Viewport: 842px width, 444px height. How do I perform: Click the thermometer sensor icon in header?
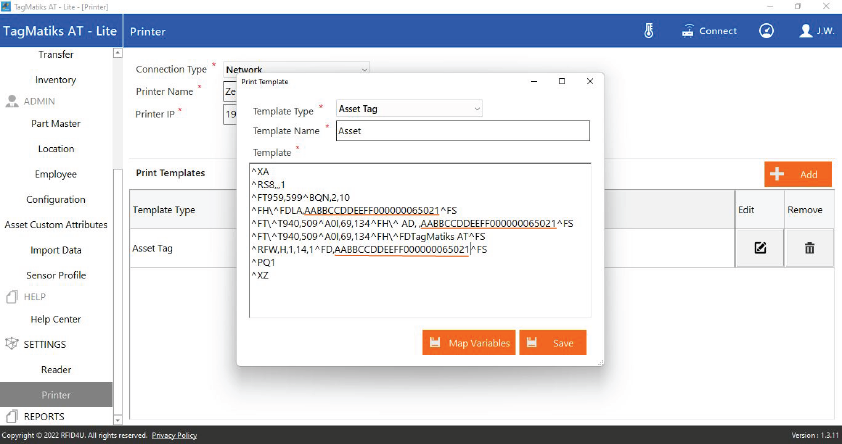649,31
